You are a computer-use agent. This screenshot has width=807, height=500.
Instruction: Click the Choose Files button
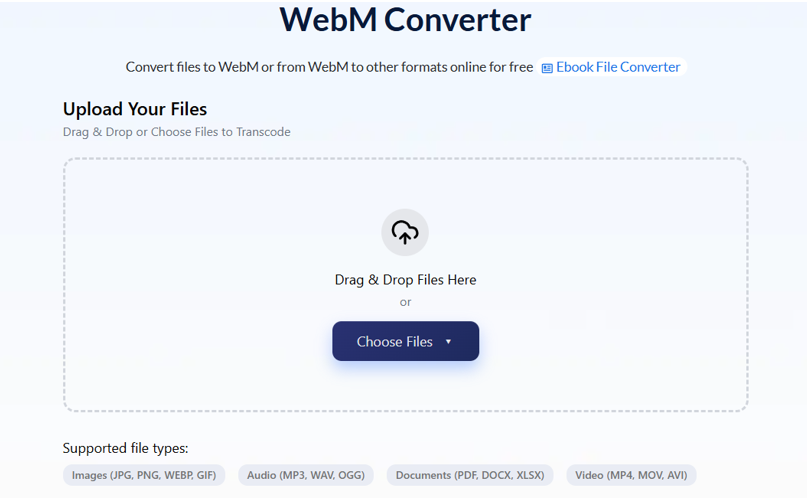click(406, 341)
